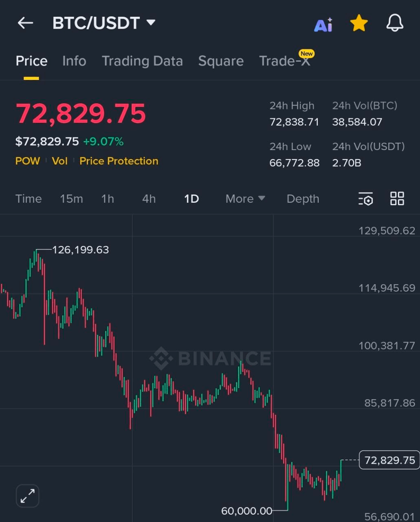
Task: Select the 1h chart interval
Action: 108,199
